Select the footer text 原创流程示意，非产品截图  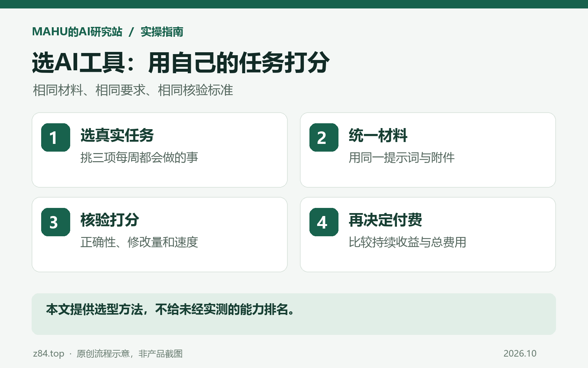pyautogui.click(x=129, y=354)
